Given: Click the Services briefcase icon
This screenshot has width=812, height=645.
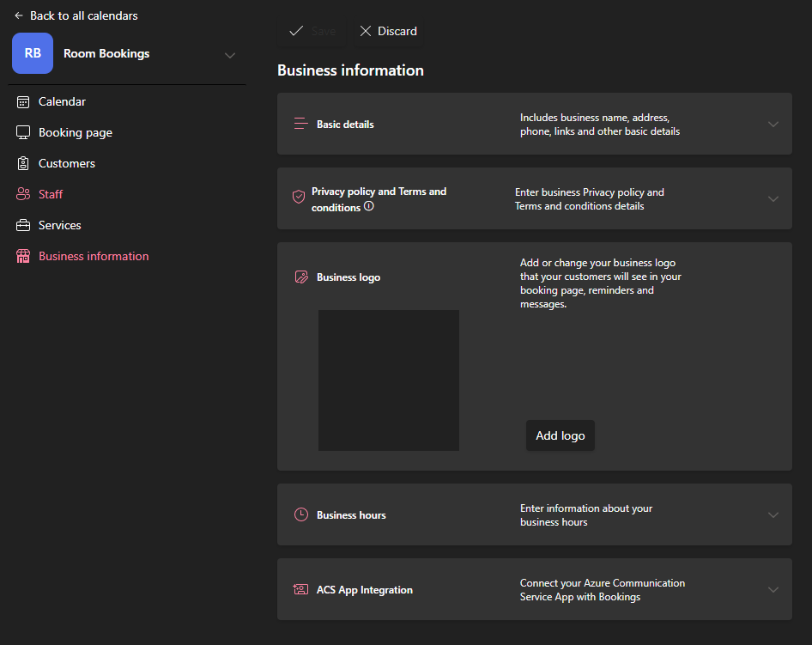Looking at the screenshot, I should pyautogui.click(x=23, y=225).
